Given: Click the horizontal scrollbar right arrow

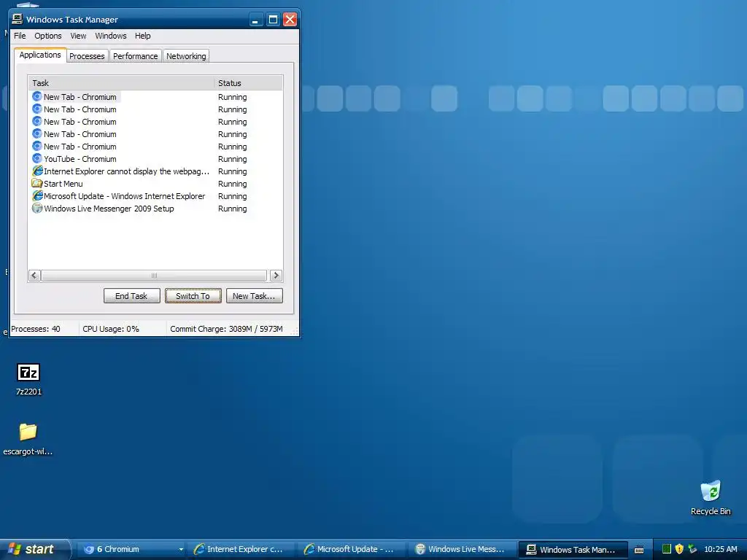Looking at the screenshot, I should tap(276, 275).
